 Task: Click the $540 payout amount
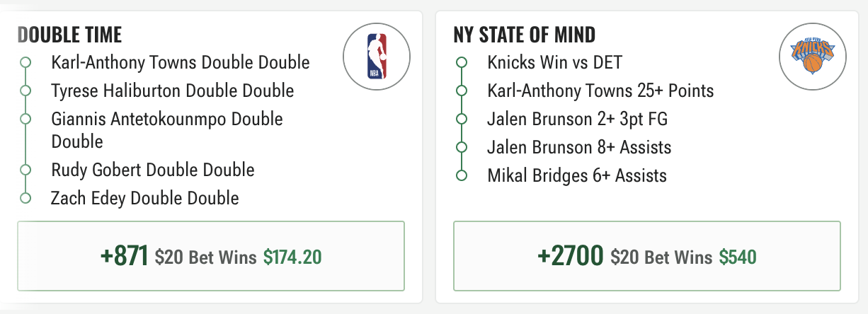coord(738,257)
